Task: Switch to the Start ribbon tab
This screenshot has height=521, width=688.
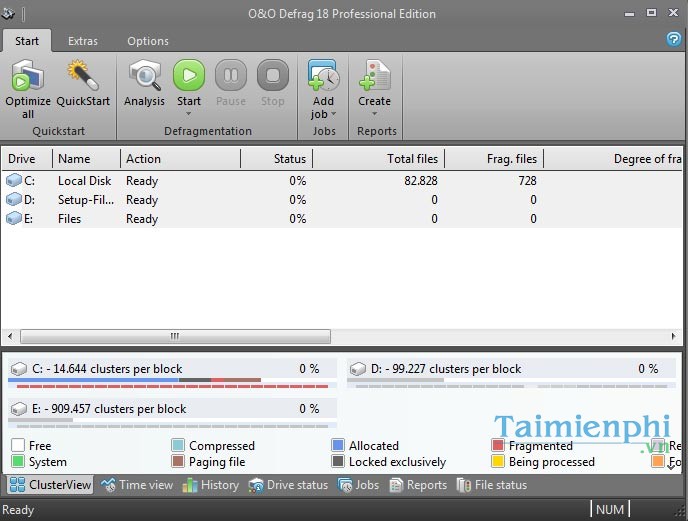Action: point(27,41)
